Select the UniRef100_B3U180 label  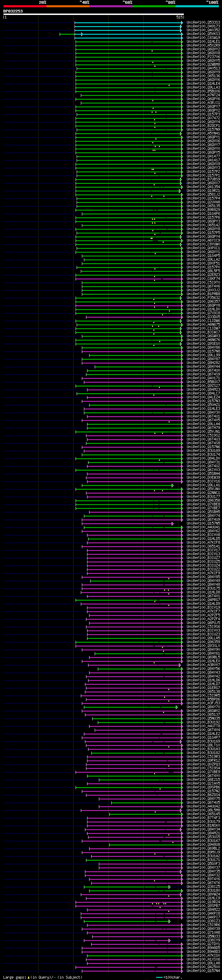203,891
